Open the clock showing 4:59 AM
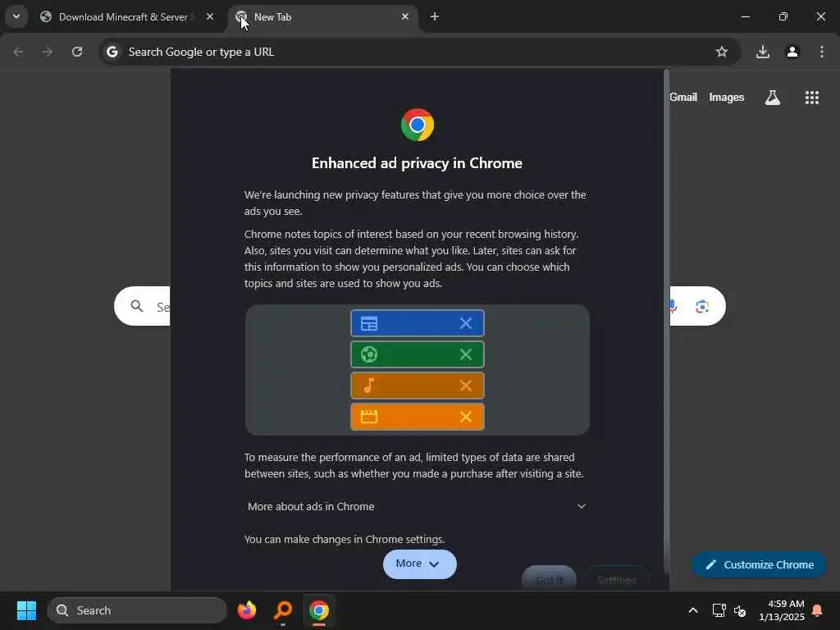The height and width of the screenshot is (630, 840). [781, 610]
